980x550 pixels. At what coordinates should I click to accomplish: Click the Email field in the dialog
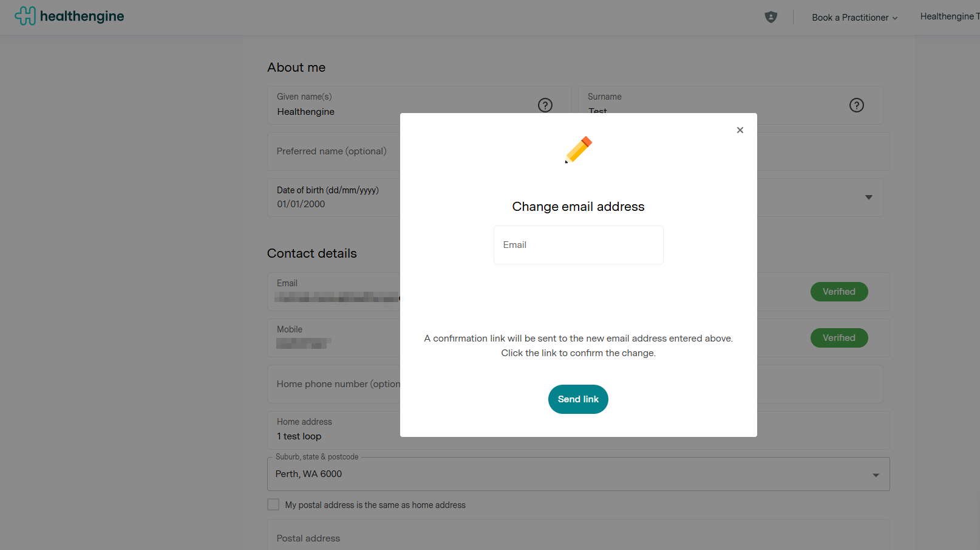[578, 245]
